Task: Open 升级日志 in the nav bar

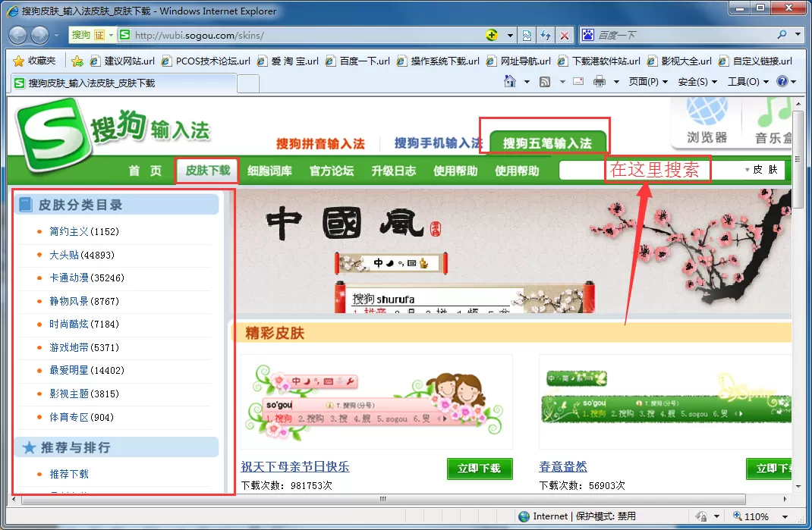Action: [x=394, y=171]
